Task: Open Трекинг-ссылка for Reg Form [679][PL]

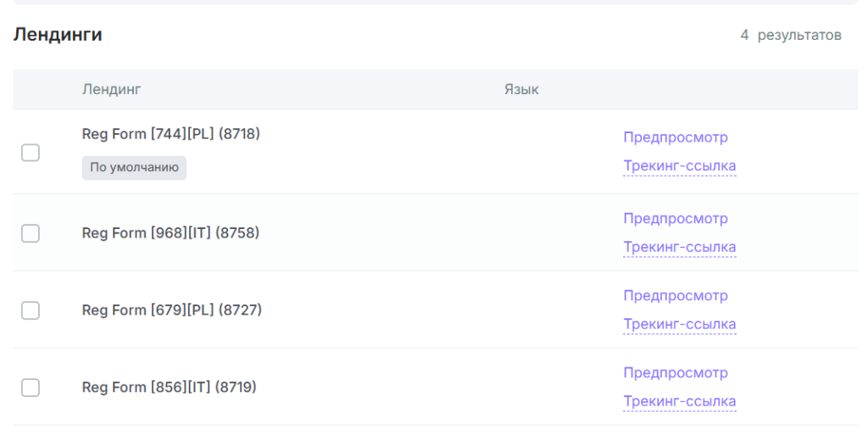Action: point(679,325)
